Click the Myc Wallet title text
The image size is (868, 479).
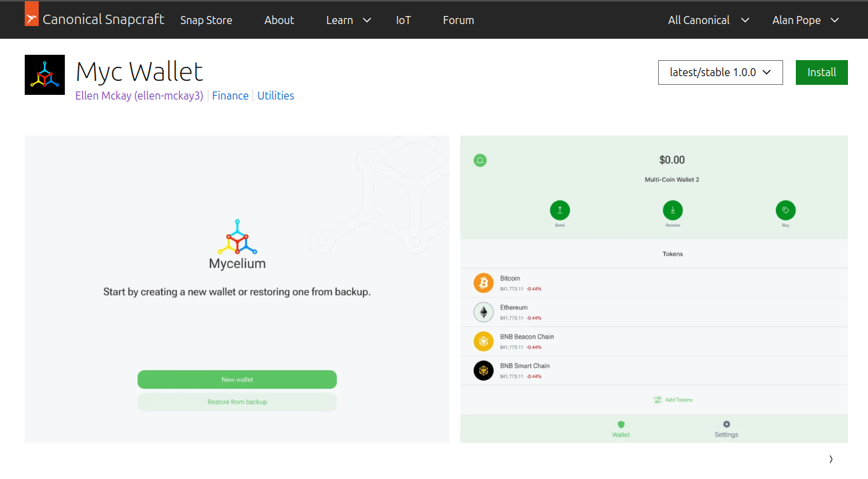[x=139, y=71]
